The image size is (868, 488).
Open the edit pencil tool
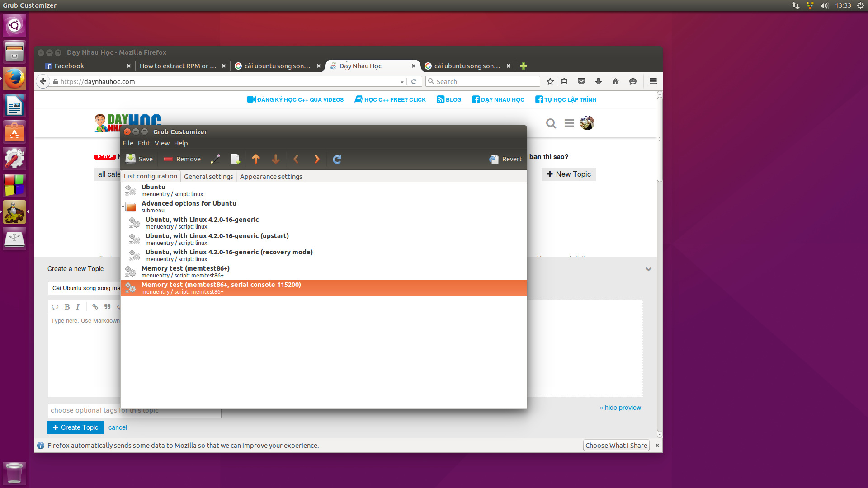215,159
